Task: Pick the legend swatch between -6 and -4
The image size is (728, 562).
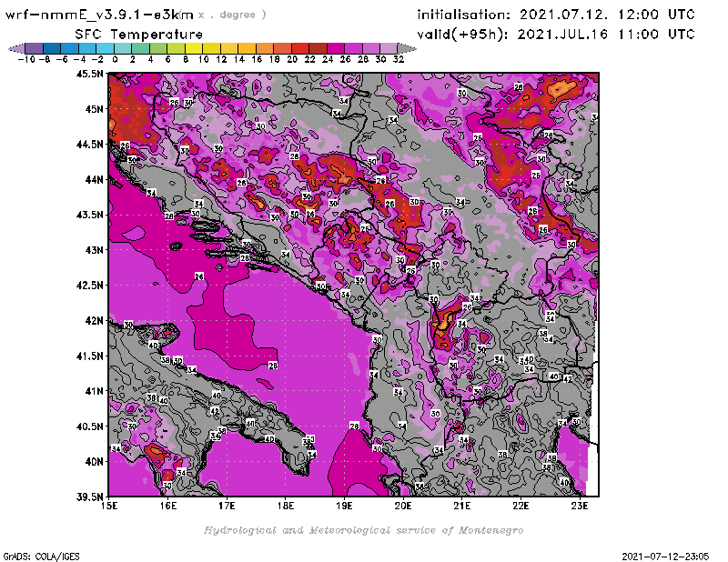Action: 70,48
